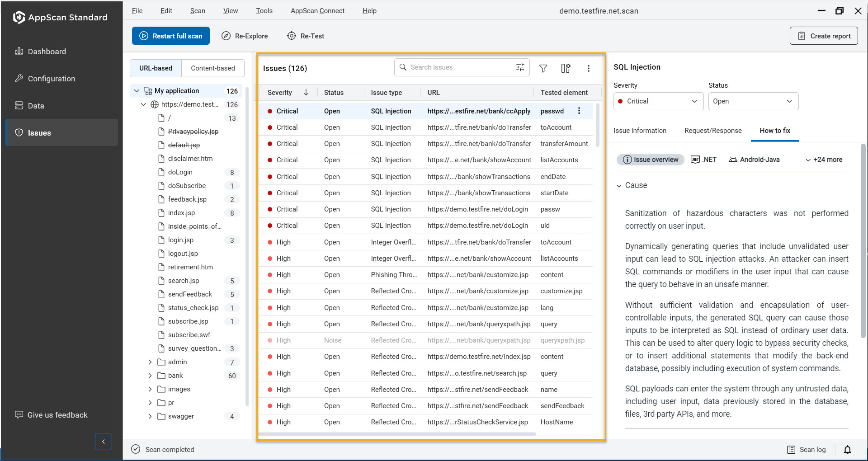Click the search options sliders icon
Image resolution: width=868 pixels, height=461 pixels.
pos(520,67)
